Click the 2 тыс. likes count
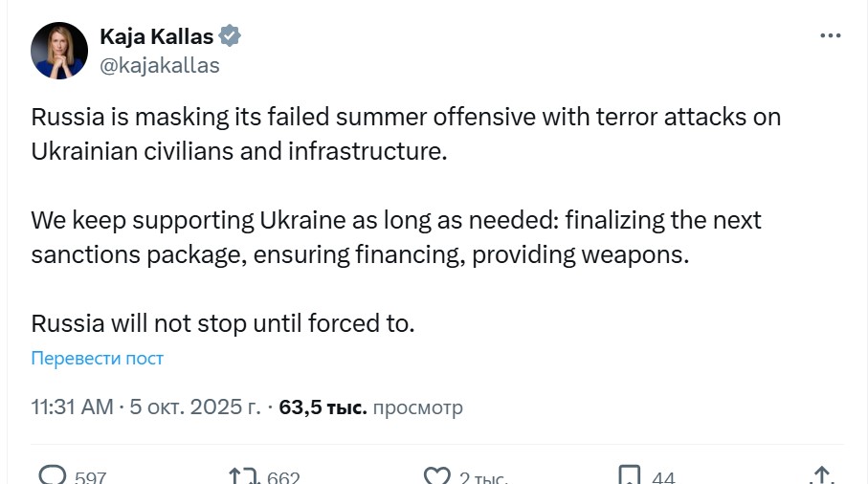868x484 pixels. click(x=483, y=477)
